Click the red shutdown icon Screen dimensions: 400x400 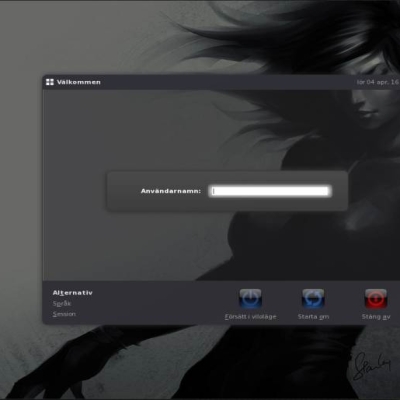point(376,298)
